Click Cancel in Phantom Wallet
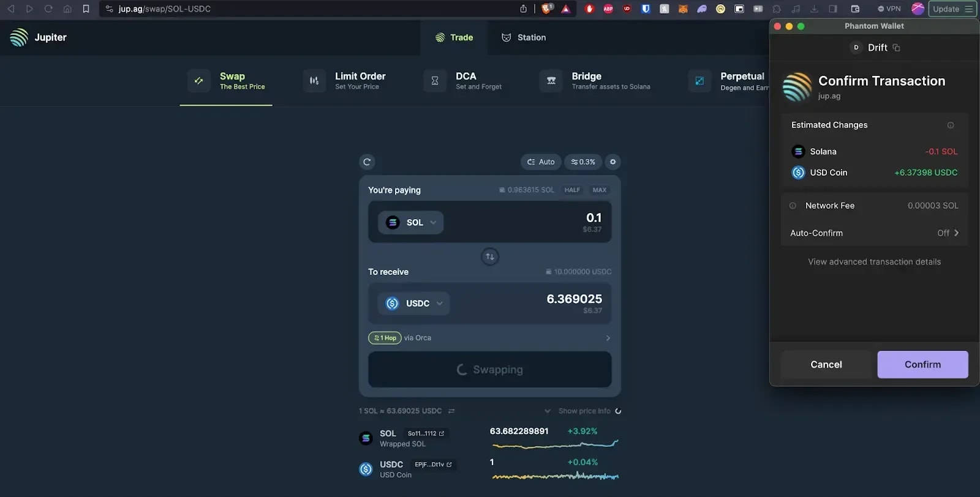 point(826,364)
